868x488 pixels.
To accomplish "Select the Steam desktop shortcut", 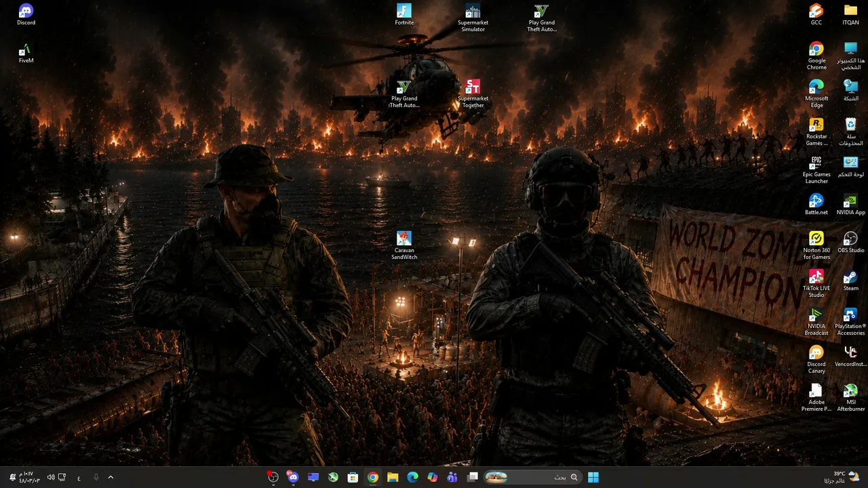I will (x=850, y=281).
